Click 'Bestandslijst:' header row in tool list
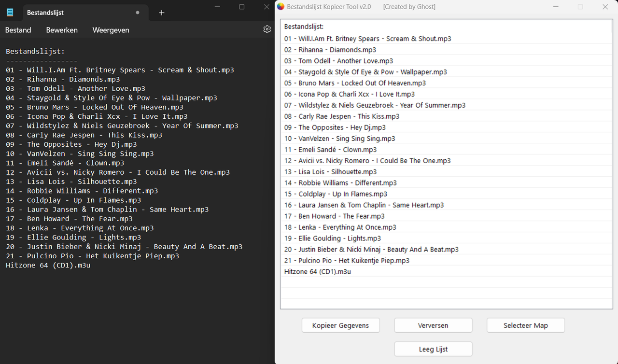Viewport: 618px width, 364px height. click(x=447, y=27)
